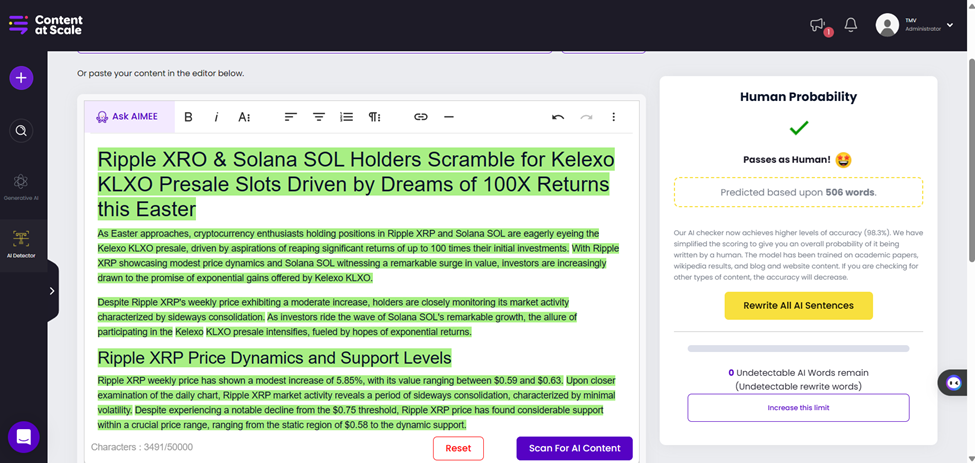The height and width of the screenshot is (463, 975).
Task: Insert a numbered list
Action: pyautogui.click(x=346, y=117)
